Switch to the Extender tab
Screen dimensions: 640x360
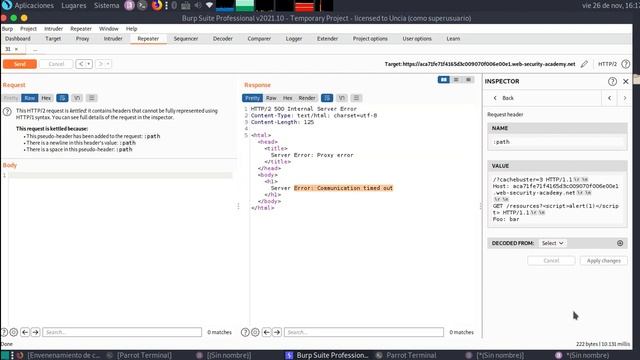point(327,39)
